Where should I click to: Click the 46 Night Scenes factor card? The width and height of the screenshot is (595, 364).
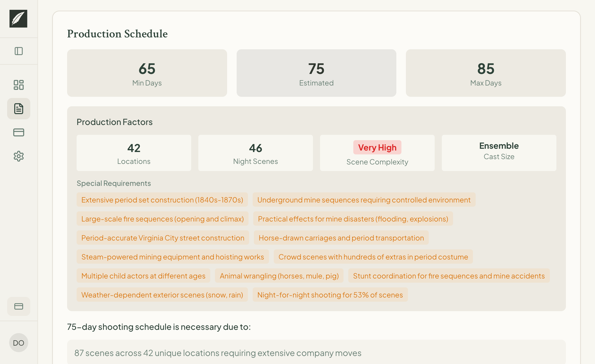pos(255,153)
